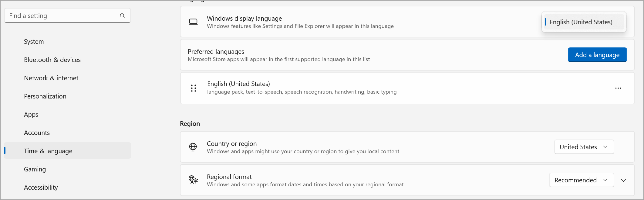Open more options for English (United States)
This screenshot has width=644, height=200.
pyautogui.click(x=618, y=88)
